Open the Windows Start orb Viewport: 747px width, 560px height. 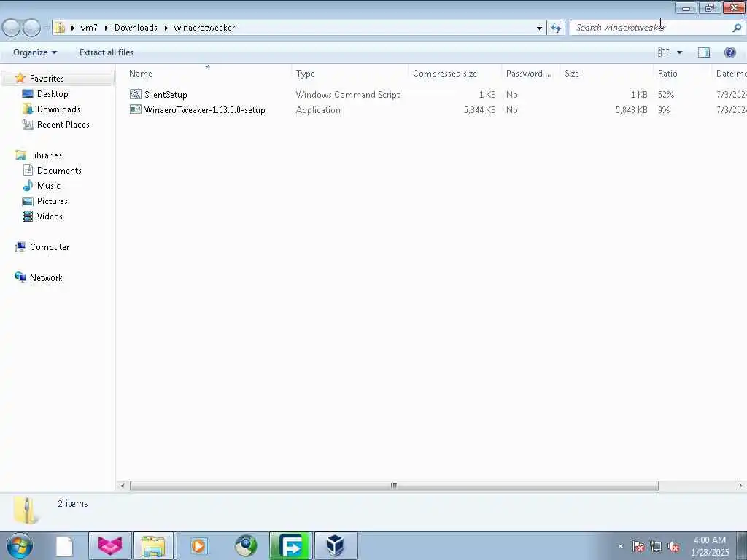point(20,545)
